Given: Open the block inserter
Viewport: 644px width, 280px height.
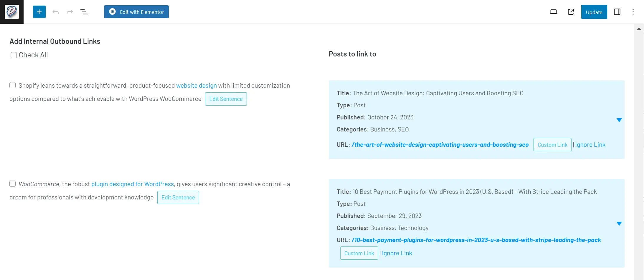Looking at the screenshot, I should [39, 12].
